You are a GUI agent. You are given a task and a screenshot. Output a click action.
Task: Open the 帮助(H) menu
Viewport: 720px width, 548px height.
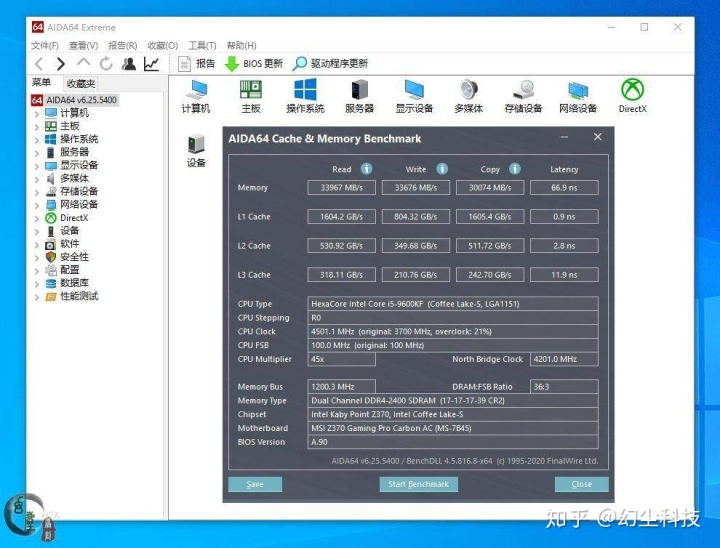coord(242,45)
